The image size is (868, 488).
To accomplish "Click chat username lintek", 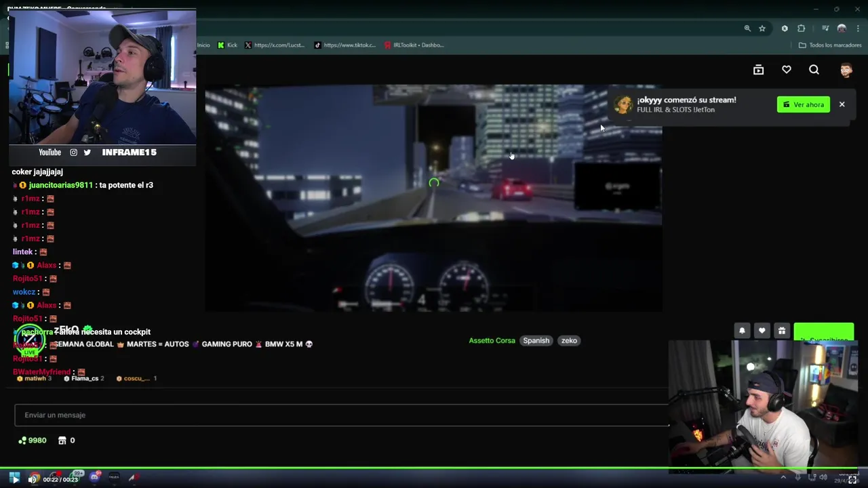I will [22, 251].
